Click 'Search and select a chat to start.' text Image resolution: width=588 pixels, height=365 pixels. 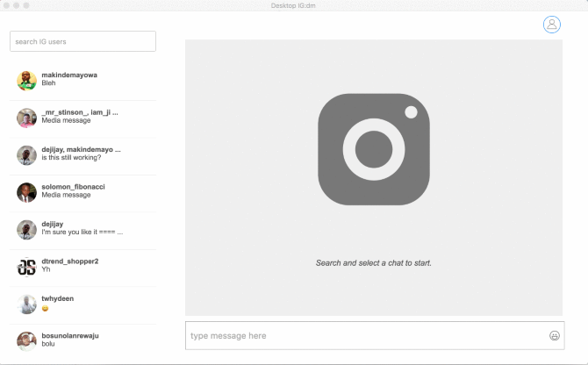click(x=374, y=263)
